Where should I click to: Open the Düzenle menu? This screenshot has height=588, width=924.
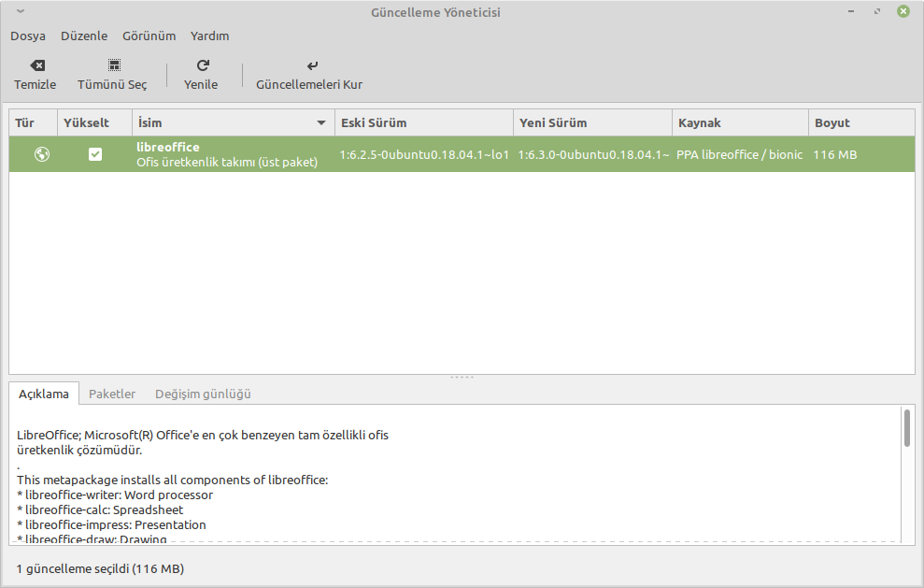click(84, 36)
